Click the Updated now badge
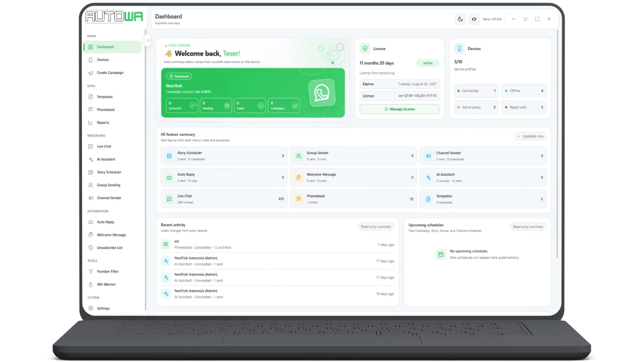The height and width of the screenshot is (362, 644). (x=530, y=136)
